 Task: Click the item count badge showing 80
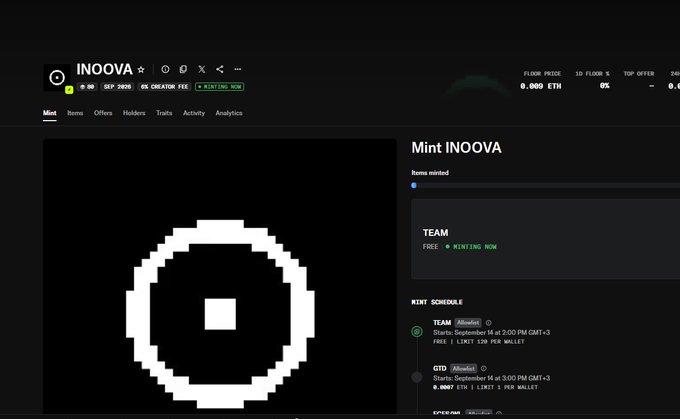point(87,87)
